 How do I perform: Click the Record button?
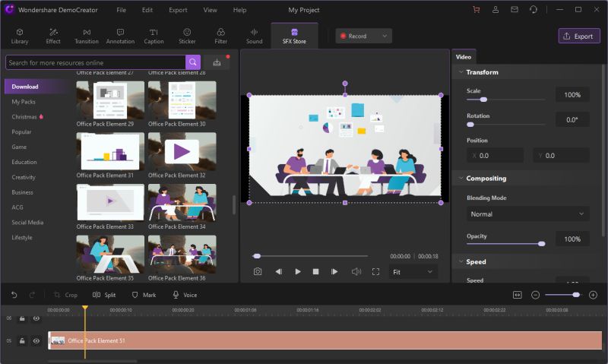pos(357,36)
